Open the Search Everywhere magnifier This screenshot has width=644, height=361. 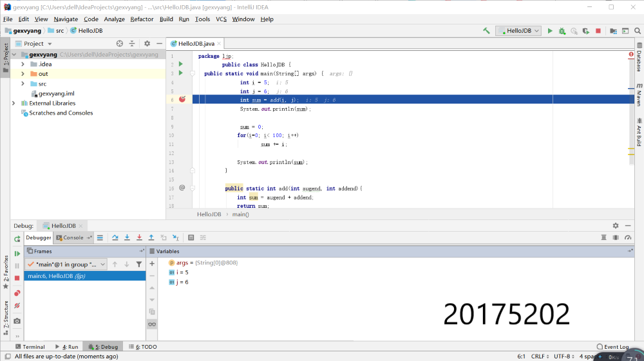[x=638, y=31]
